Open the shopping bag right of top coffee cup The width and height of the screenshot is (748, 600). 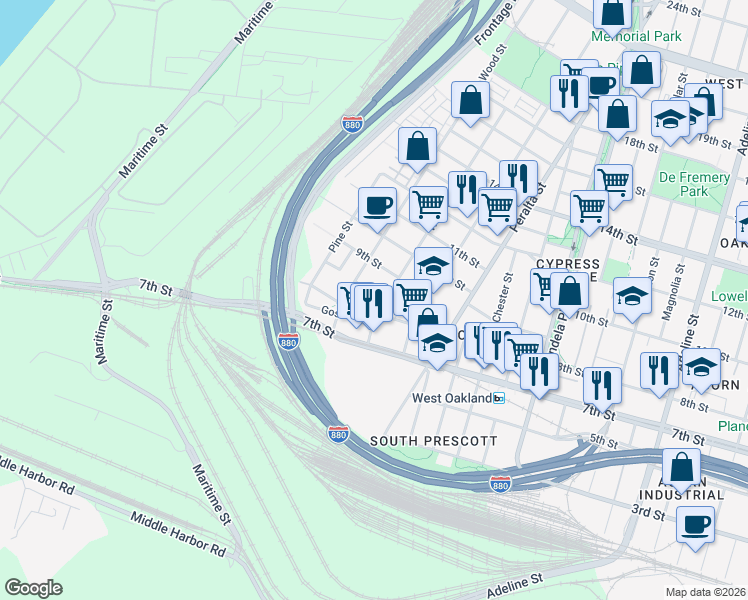[x=642, y=73]
